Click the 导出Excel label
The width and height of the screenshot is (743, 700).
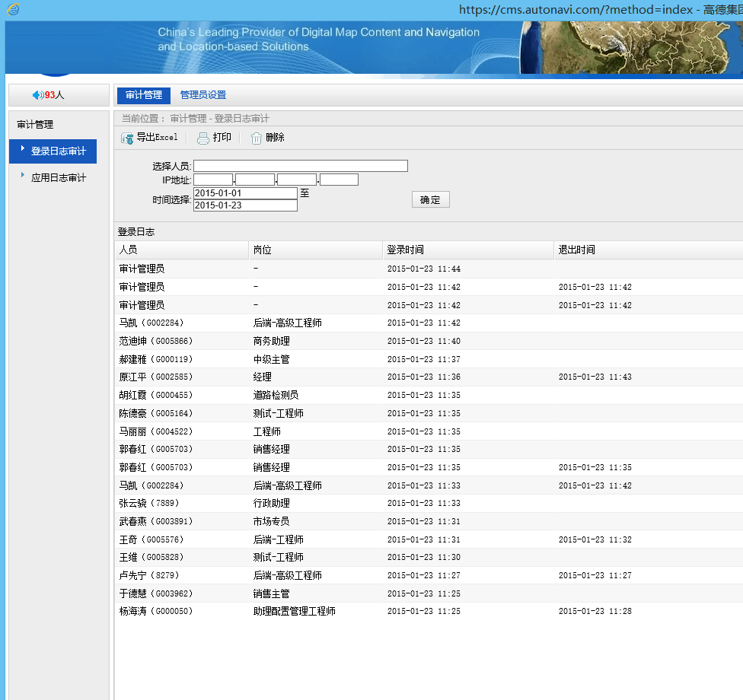pos(157,138)
